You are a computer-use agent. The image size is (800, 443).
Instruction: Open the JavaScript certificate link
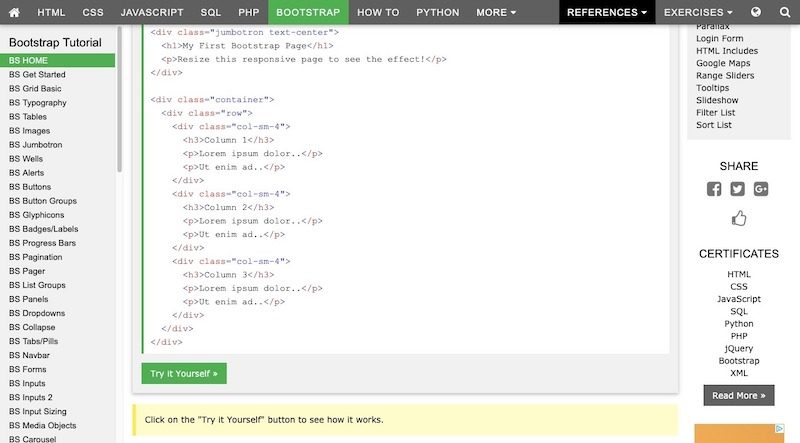click(x=739, y=299)
